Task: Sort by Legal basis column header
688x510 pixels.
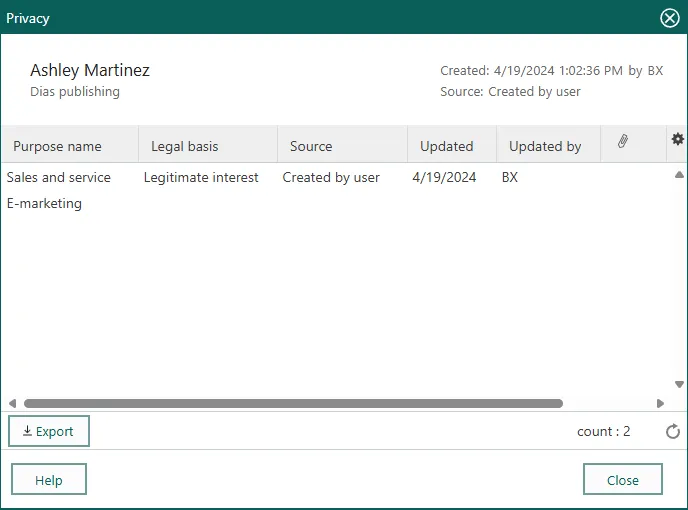Action: (x=185, y=146)
